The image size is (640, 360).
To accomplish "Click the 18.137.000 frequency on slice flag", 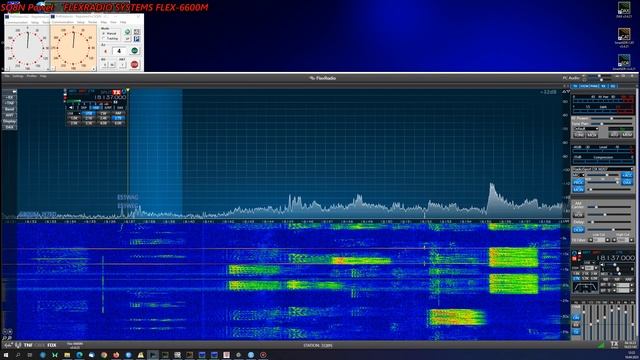I will click(x=110, y=97).
